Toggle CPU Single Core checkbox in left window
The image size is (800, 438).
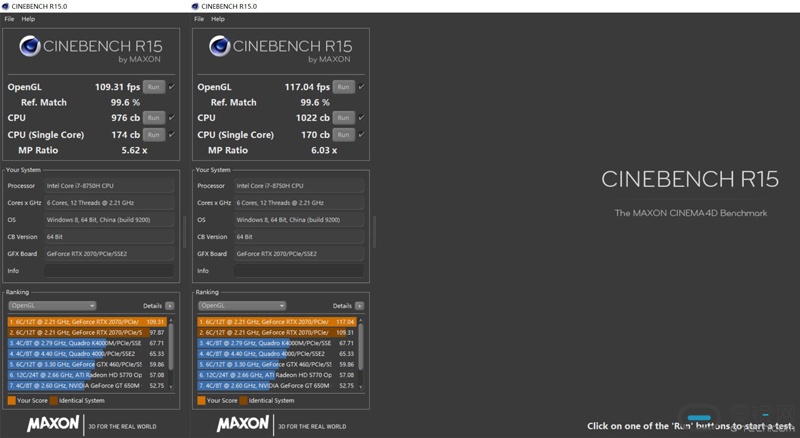[x=171, y=134]
